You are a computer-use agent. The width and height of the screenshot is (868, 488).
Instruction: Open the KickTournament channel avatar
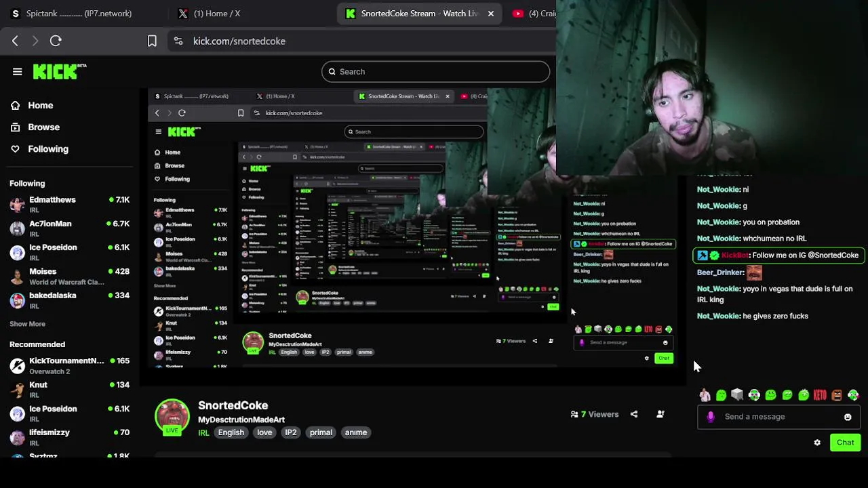pos(18,366)
